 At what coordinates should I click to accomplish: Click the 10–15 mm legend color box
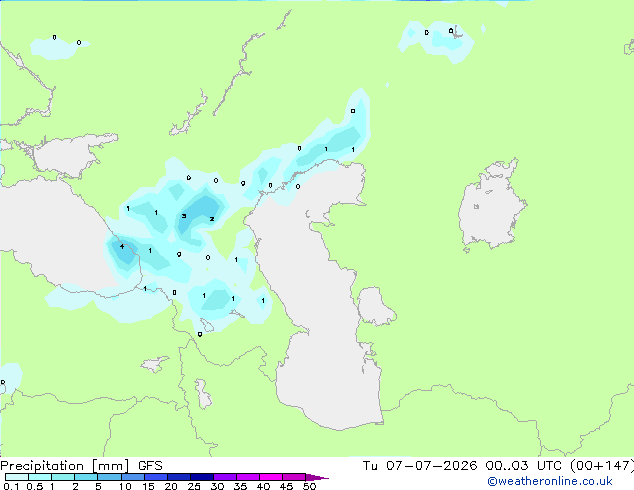coord(132,477)
